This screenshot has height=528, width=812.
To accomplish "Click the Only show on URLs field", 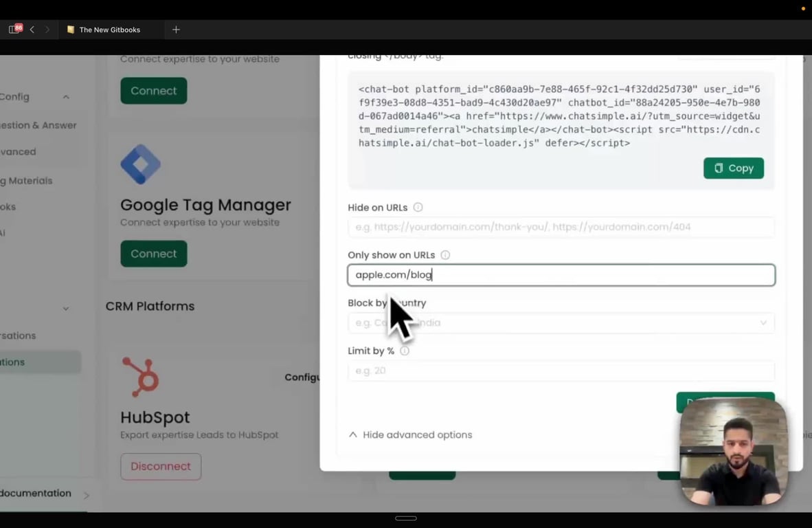I will tap(561, 274).
